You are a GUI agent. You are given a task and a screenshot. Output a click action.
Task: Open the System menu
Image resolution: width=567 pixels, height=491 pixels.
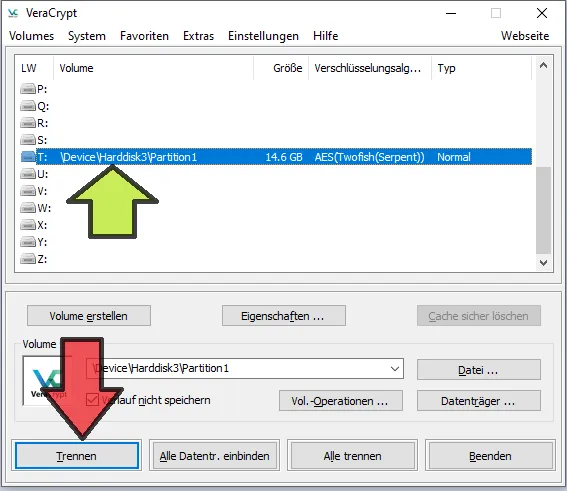click(x=87, y=36)
